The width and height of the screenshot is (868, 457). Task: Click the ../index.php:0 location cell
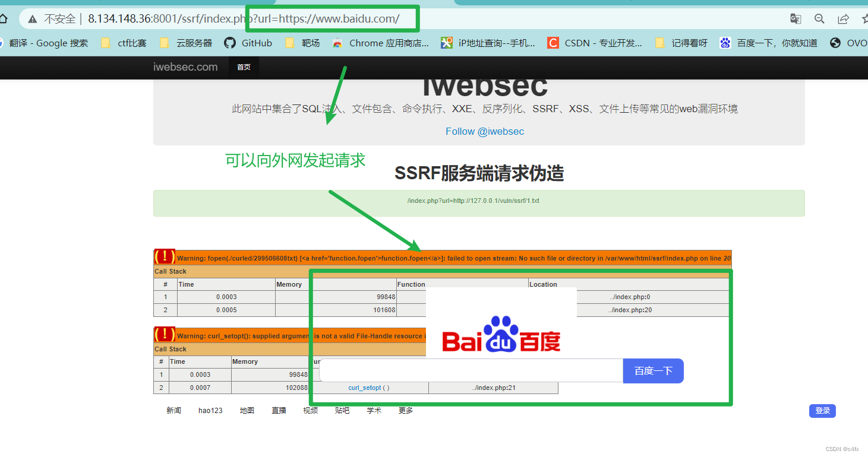click(x=630, y=297)
